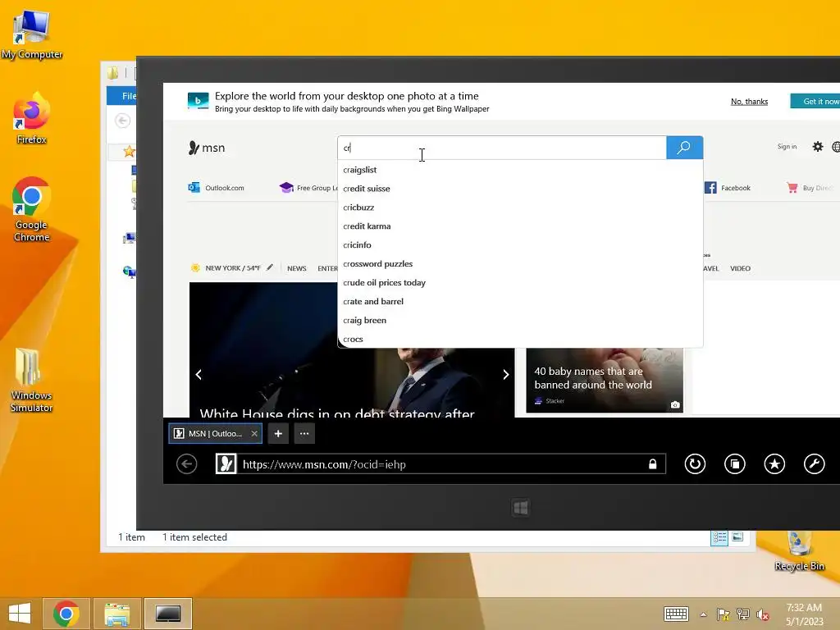Open the Outlook.com shortcut link
This screenshot has width=840, height=630.
tap(217, 188)
